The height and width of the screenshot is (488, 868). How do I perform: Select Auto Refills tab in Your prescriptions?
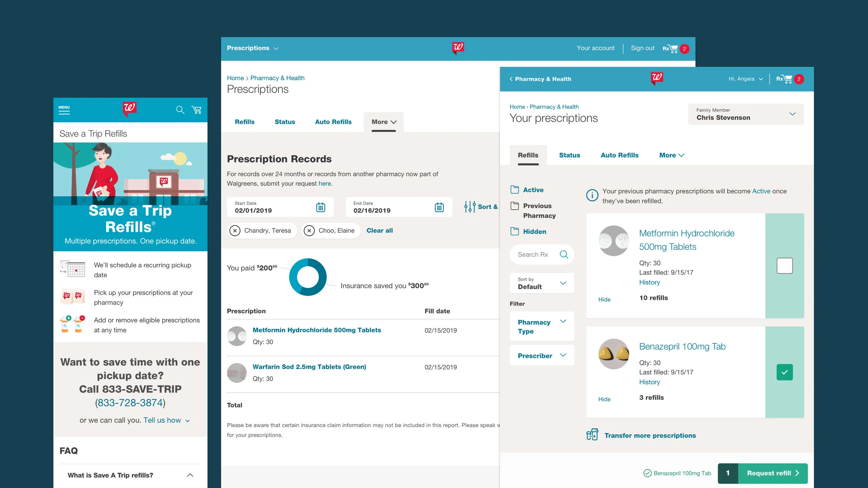point(619,155)
